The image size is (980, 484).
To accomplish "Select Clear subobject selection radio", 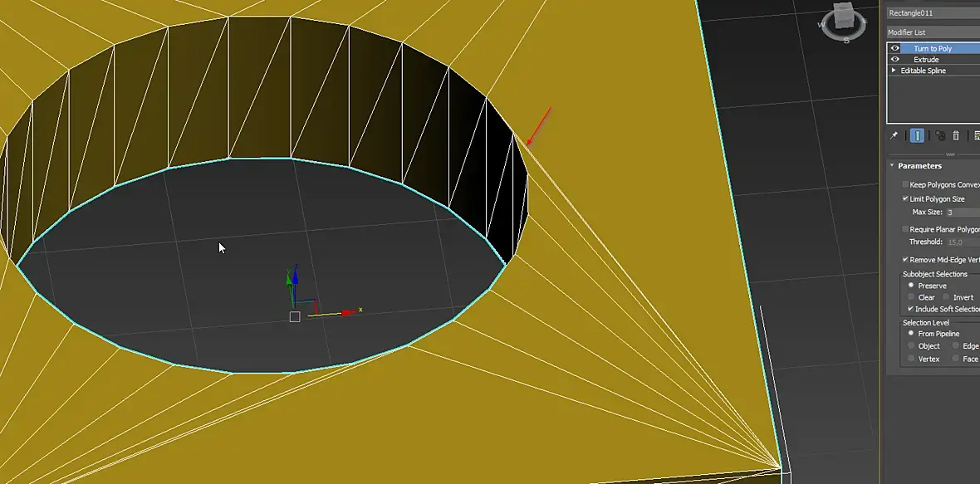I will [x=910, y=297].
